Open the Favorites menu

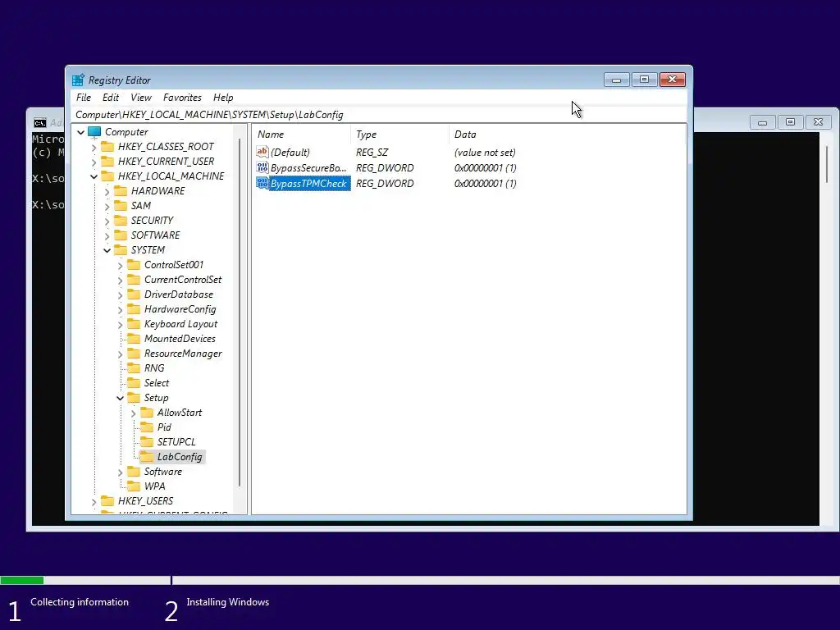tap(182, 98)
